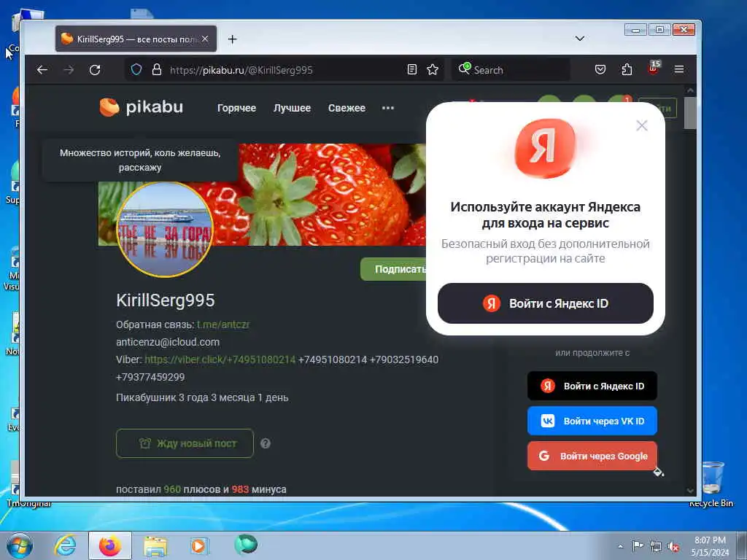Open Windows Media Player from taskbar
The image size is (747, 560).
click(x=200, y=545)
